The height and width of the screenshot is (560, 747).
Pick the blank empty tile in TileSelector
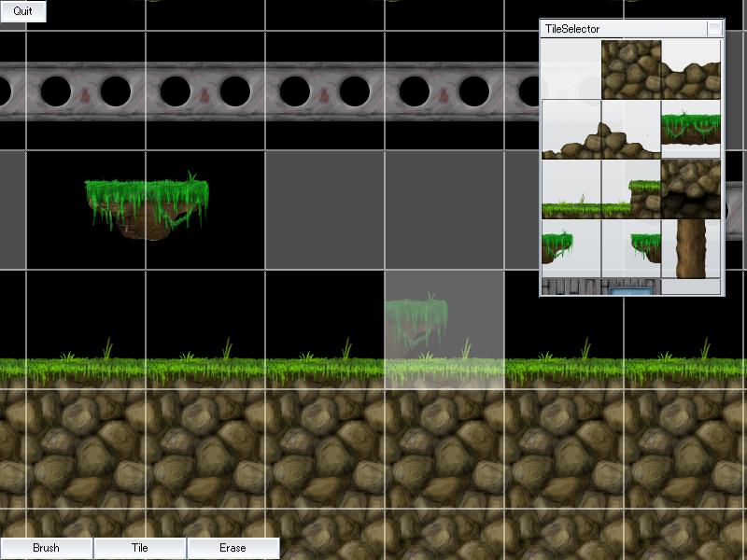click(x=571, y=69)
